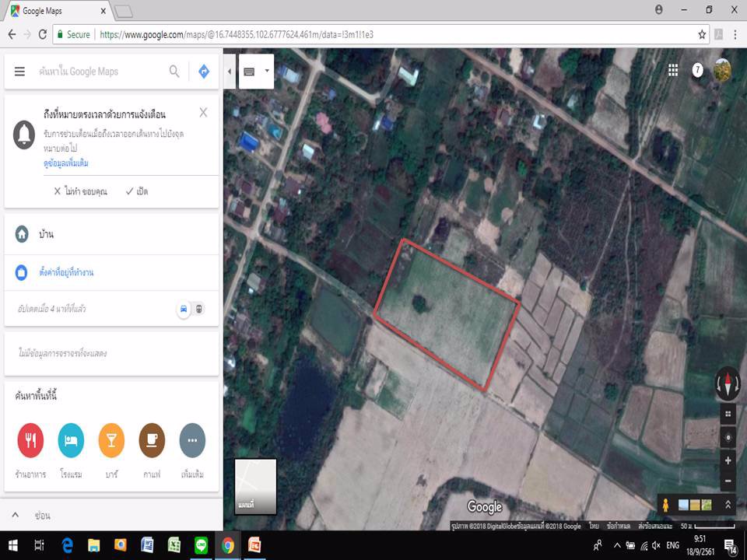Open LINE app from the taskbar
Image resolution: width=747 pixels, height=560 pixels.
click(200, 545)
